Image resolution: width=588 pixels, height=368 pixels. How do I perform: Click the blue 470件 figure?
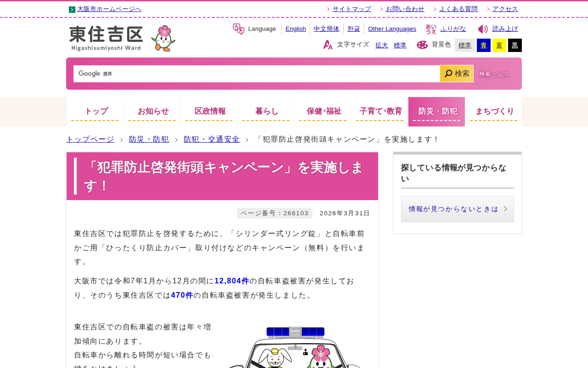click(182, 295)
